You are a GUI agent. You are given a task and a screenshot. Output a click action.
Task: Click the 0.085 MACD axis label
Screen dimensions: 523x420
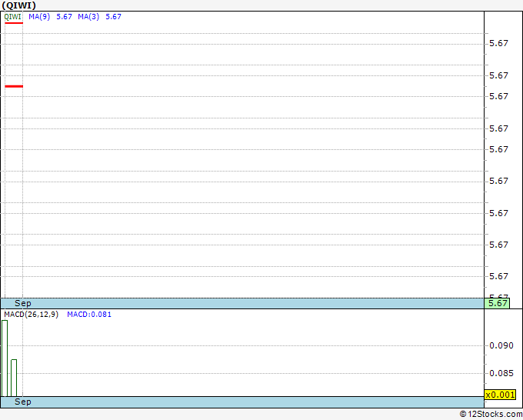coord(501,373)
